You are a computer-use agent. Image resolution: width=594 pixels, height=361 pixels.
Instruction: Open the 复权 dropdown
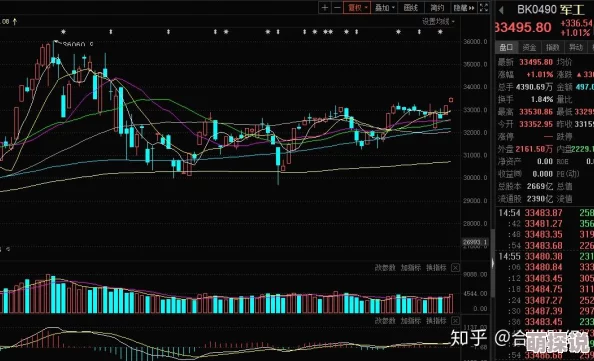click(357, 8)
